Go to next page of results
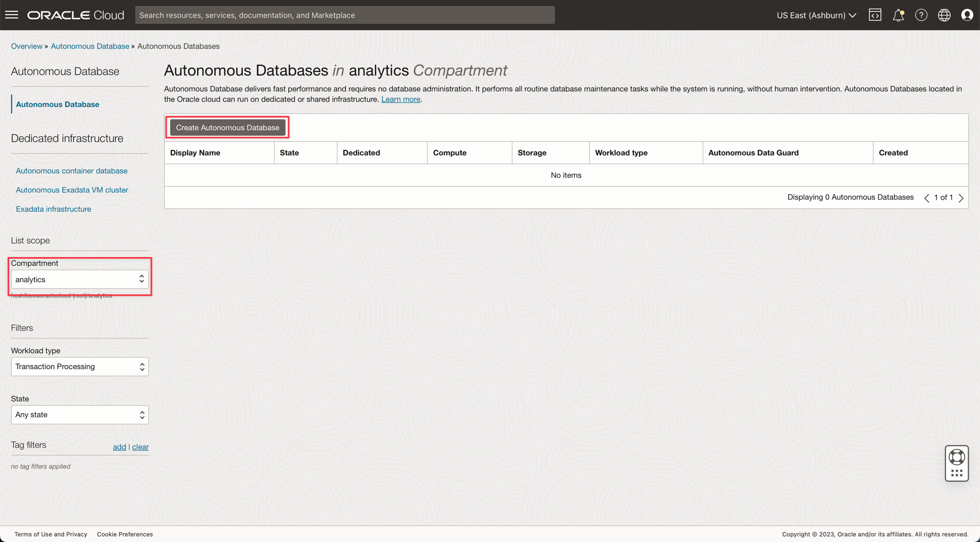Screen dimensions: 980x542 click(x=961, y=198)
